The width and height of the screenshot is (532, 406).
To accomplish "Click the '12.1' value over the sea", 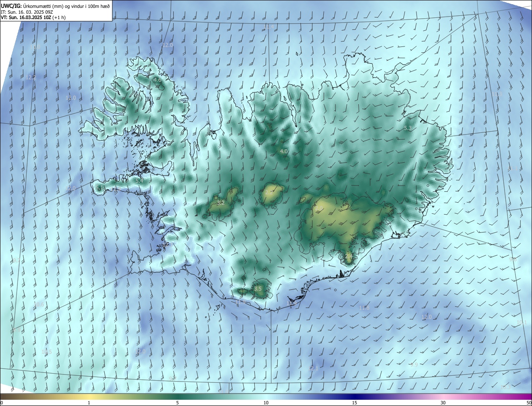I will click(x=313, y=368).
